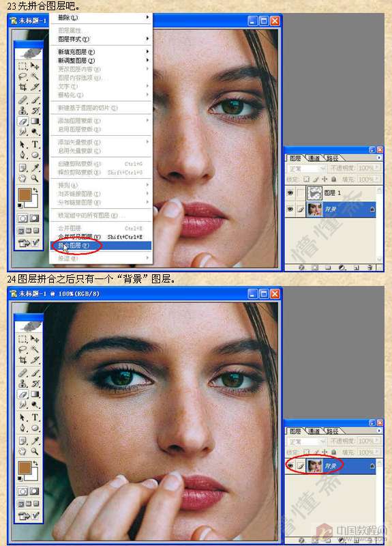Select the Eraser tool in step 24 toolbox
The height and width of the screenshot is (546, 392).
23,394
